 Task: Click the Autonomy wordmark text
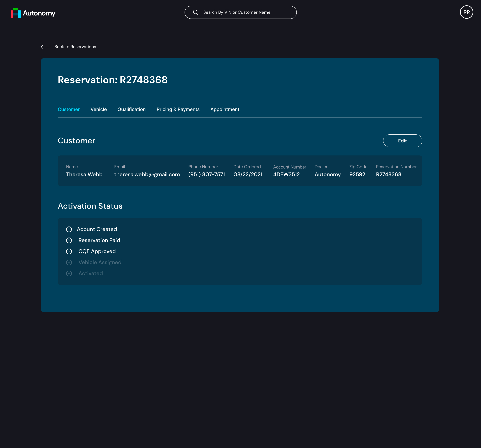[39, 13]
